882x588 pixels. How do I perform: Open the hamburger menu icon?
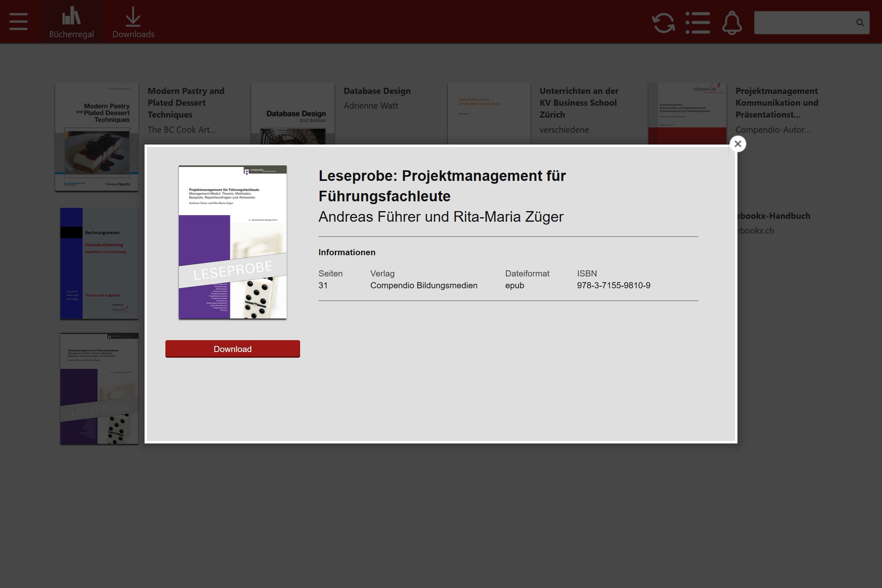18,22
